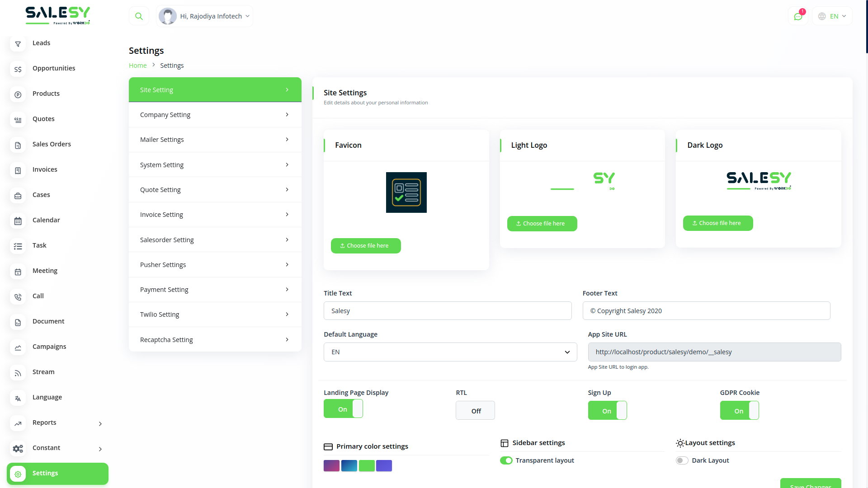Open Stream via the feed icon

(x=18, y=372)
